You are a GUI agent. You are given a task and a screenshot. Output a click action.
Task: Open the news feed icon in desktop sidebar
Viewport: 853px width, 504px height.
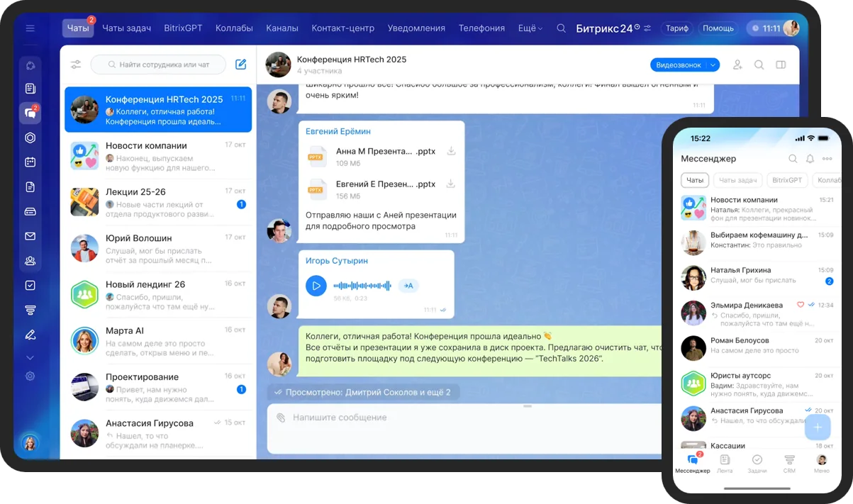click(30, 89)
